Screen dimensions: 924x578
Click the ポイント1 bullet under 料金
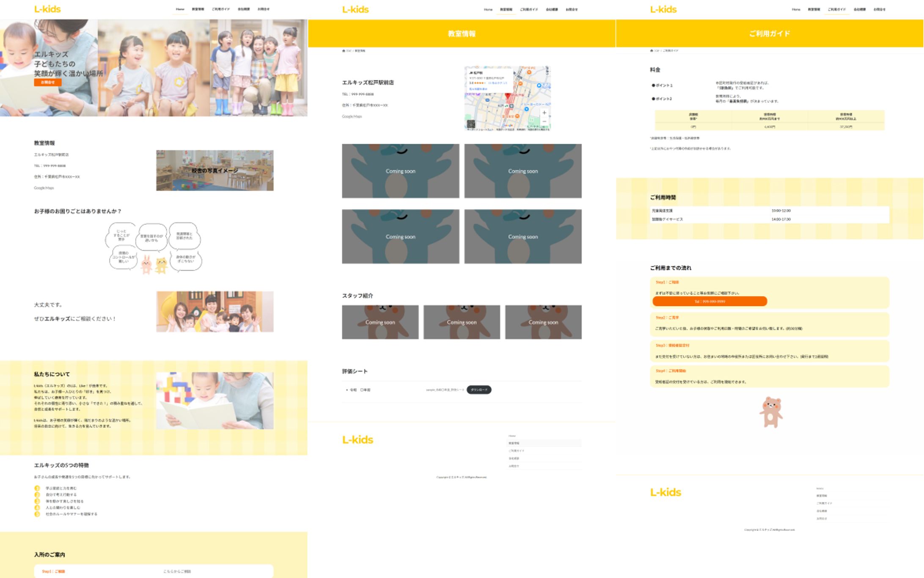662,86
